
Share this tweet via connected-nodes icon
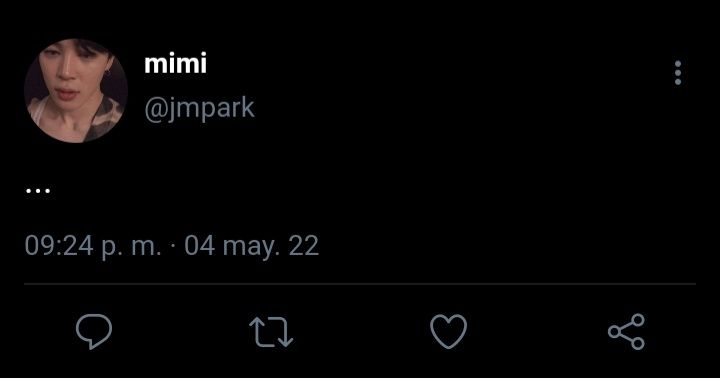point(626,331)
